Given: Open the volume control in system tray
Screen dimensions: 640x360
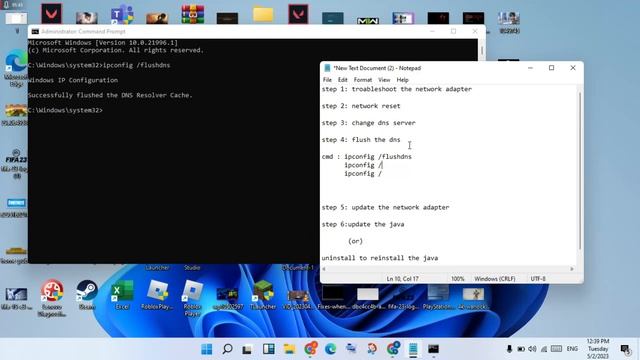Looking at the screenshot, I should coord(532,349).
